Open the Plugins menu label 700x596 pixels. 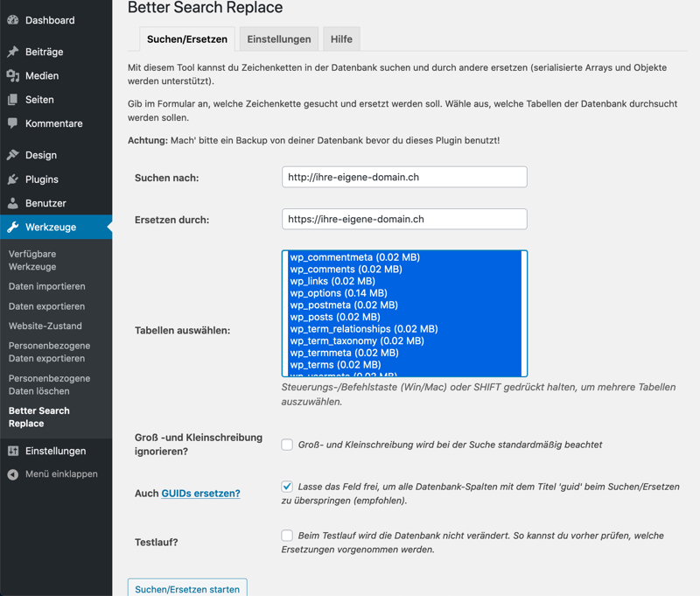(42, 179)
